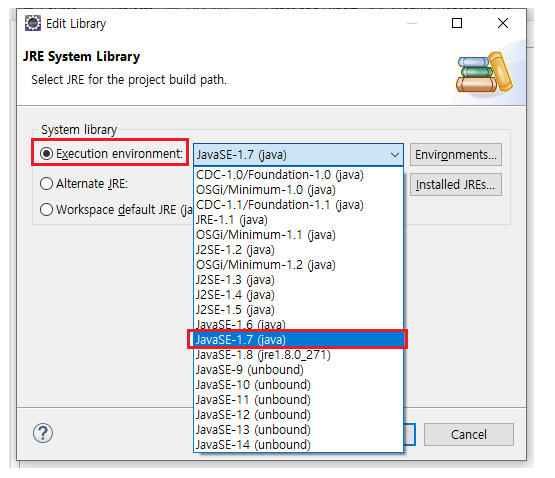
Task: Choose JavaSE-14 (unbound) at list bottom
Action: pyautogui.click(x=298, y=444)
